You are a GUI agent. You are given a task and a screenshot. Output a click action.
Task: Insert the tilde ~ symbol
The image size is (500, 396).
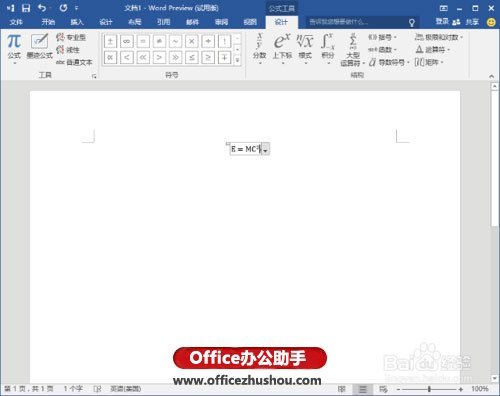pyautogui.click(x=176, y=41)
